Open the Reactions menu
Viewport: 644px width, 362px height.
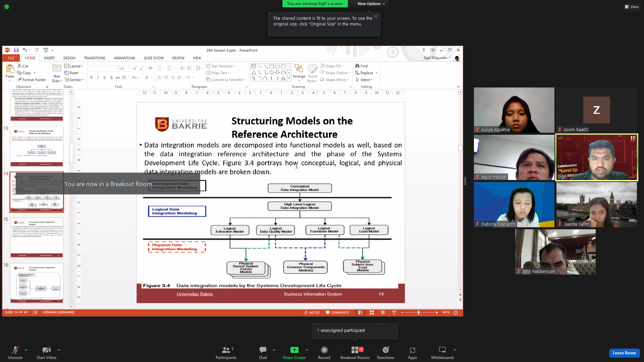(385, 353)
